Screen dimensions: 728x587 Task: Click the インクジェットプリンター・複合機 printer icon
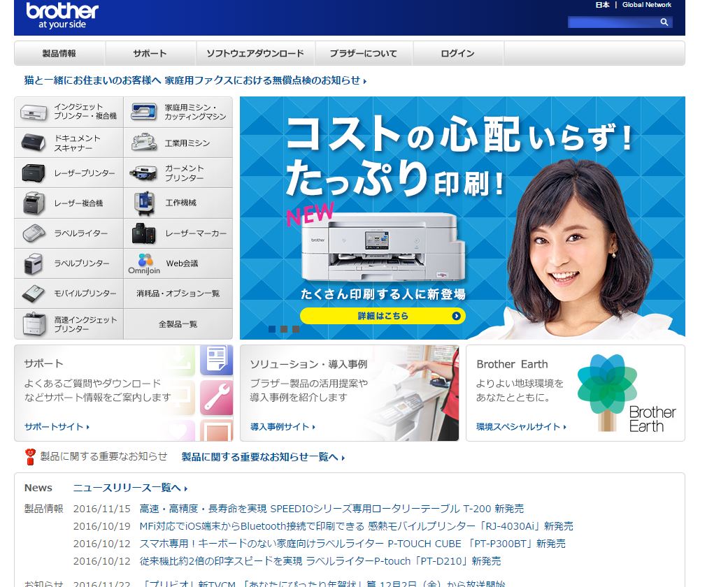(34, 113)
